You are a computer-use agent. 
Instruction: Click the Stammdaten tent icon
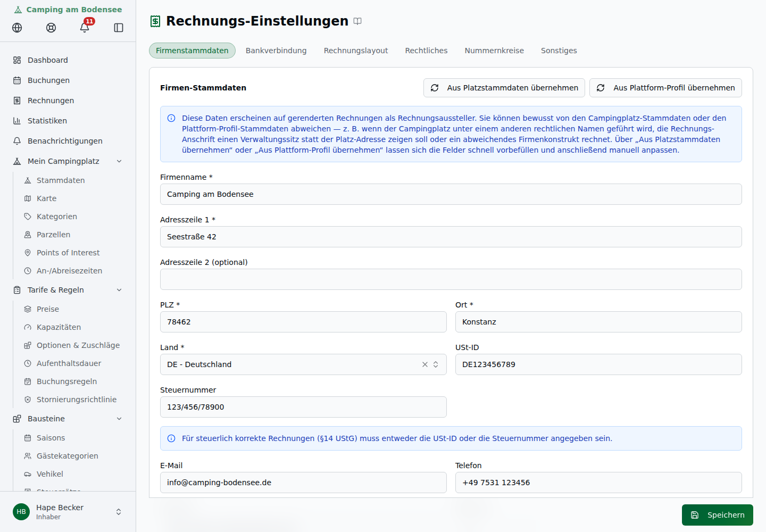[28, 180]
